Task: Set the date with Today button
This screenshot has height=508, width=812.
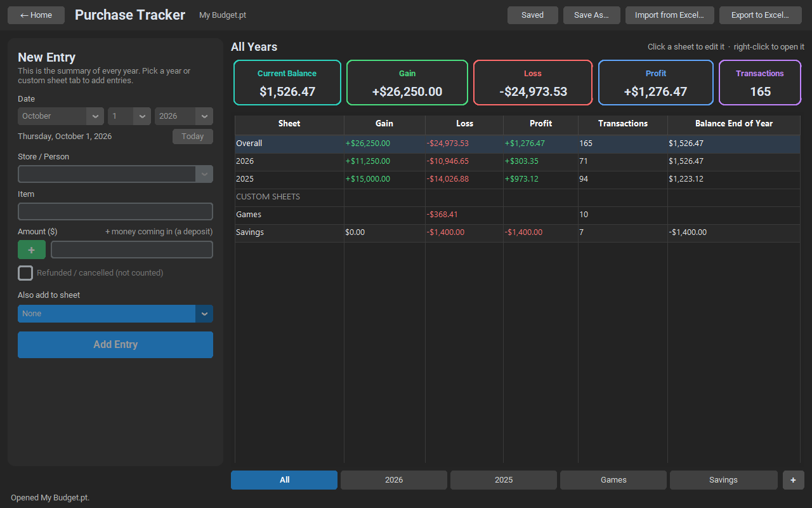Action: coord(193,137)
